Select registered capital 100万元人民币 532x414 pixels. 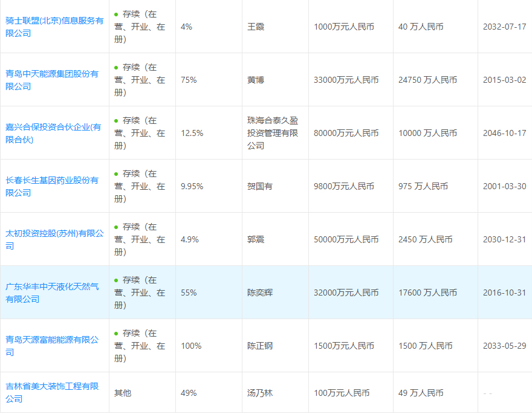pos(342,393)
